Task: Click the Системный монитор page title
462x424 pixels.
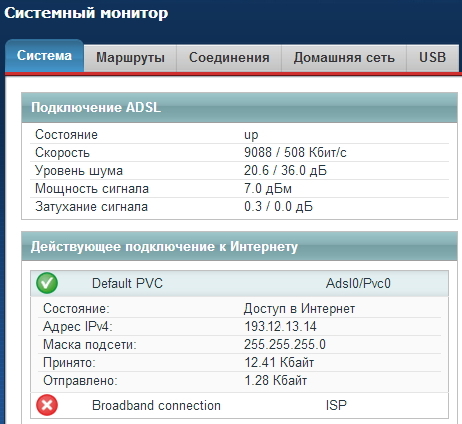Action: (86, 13)
